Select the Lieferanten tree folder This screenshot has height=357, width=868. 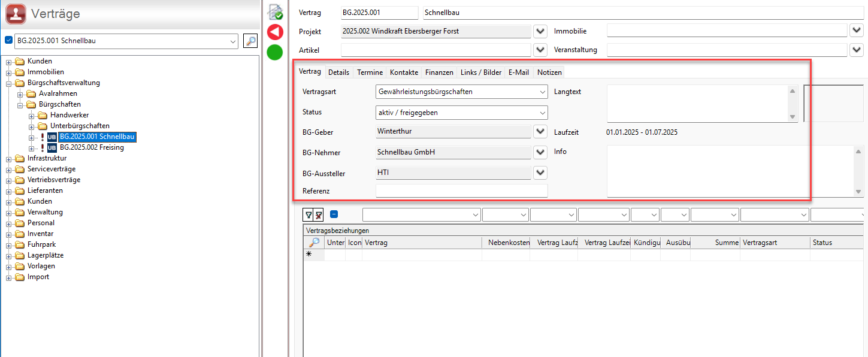[45, 191]
